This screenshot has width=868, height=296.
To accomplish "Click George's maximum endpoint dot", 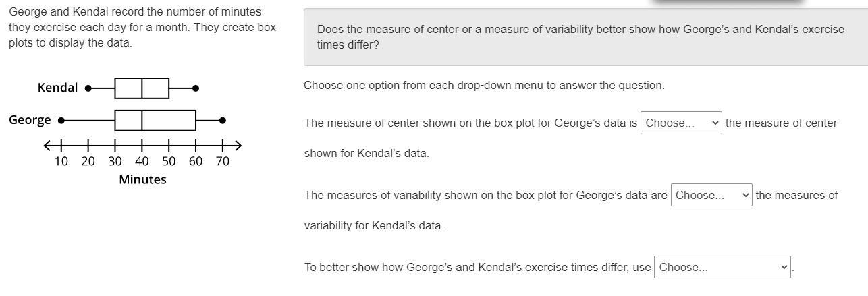I will tap(223, 121).
